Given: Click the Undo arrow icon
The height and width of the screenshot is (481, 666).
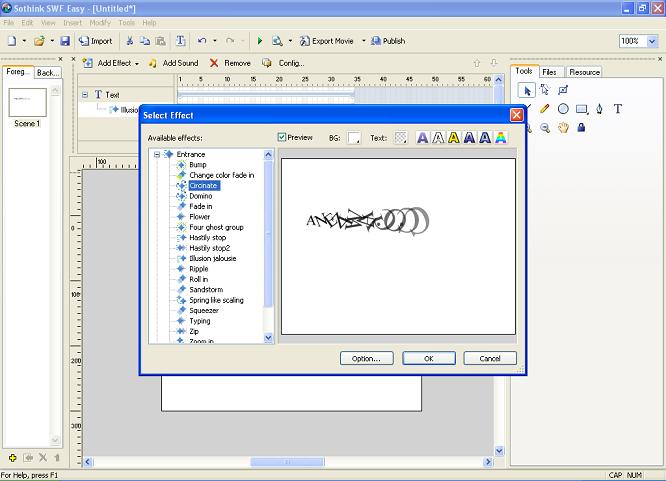Looking at the screenshot, I should (x=202, y=41).
